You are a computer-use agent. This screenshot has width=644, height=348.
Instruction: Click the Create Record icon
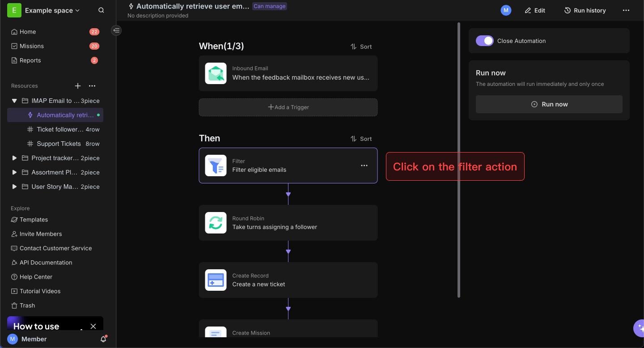216,280
